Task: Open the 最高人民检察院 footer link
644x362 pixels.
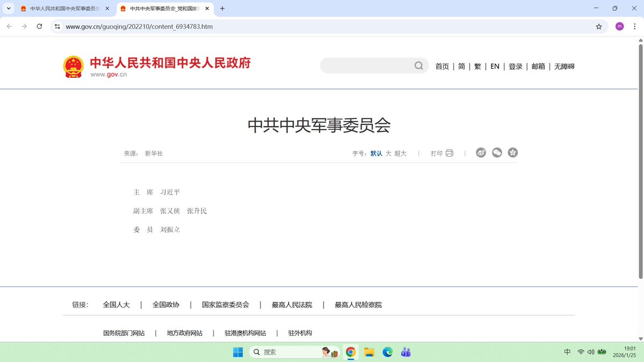Action: [x=358, y=305]
